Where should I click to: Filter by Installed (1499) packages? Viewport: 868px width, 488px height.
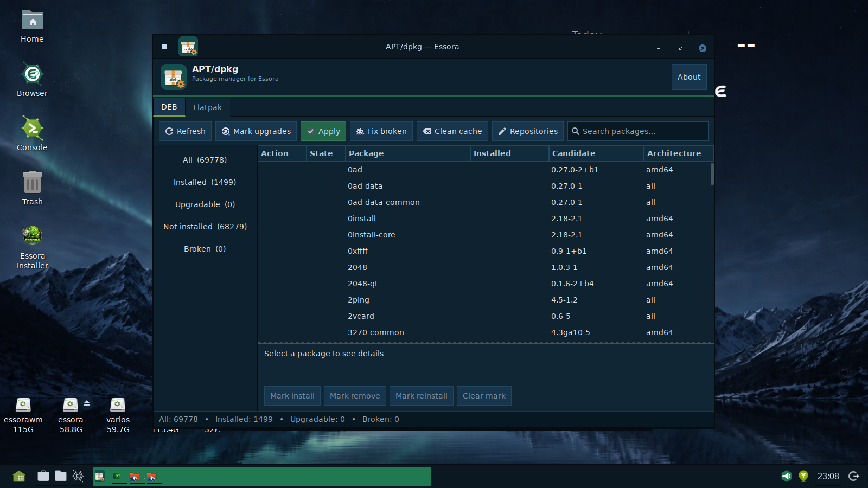(205, 182)
